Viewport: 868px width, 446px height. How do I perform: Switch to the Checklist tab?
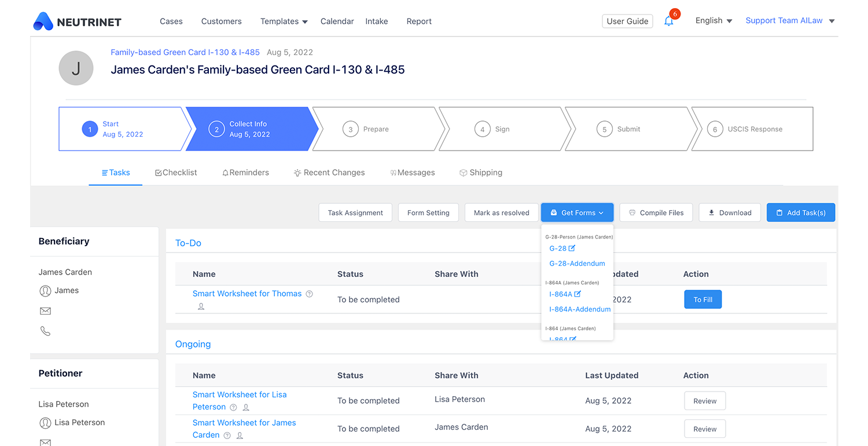176,173
